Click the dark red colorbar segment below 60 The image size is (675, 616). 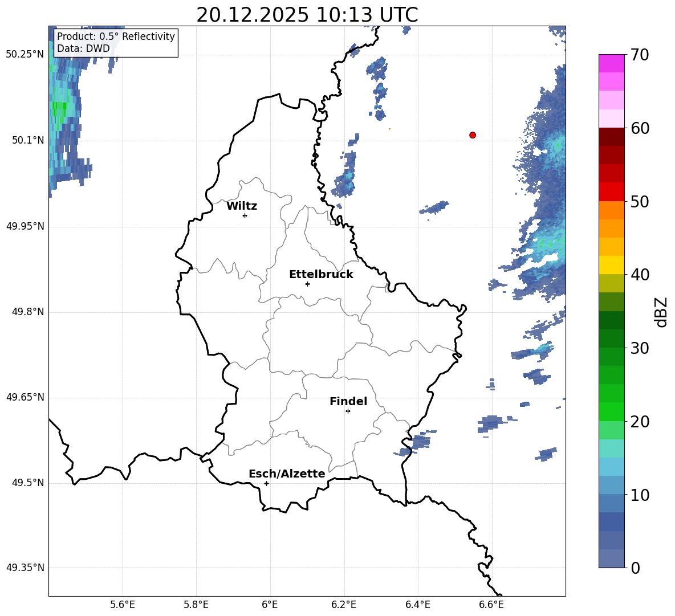click(x=611, y=137)
